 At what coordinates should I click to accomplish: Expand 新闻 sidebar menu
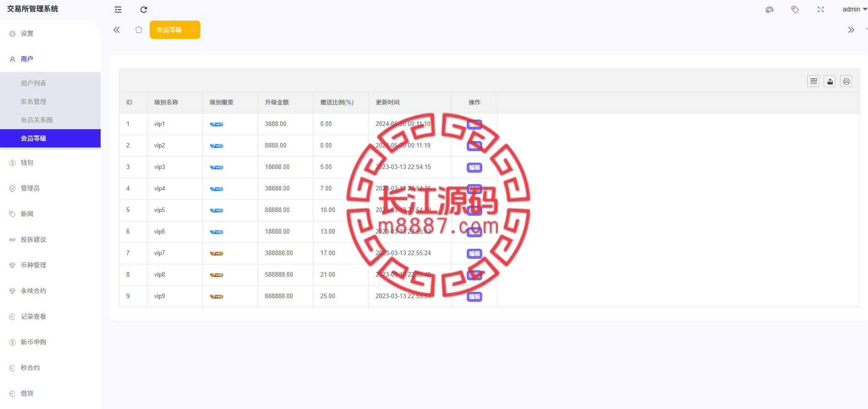tap(50, 214)
